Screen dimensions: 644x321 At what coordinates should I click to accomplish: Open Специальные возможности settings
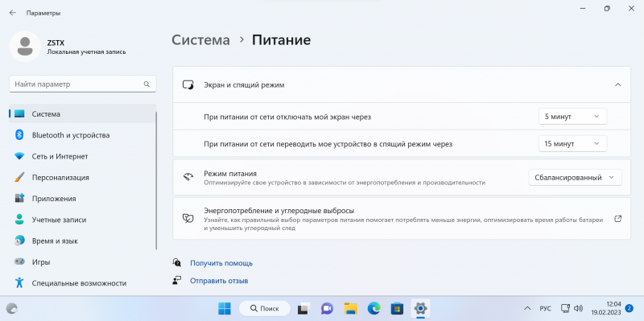click(x=82, y=283)
